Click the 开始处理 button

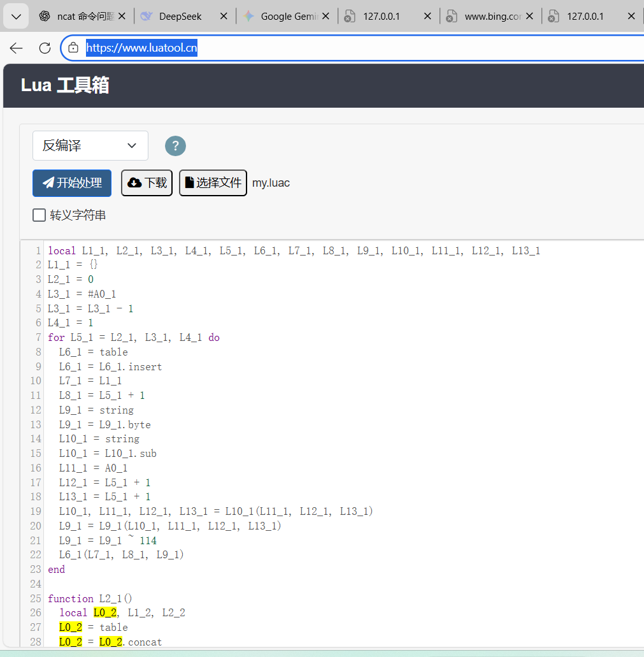[x=72, y=183]
